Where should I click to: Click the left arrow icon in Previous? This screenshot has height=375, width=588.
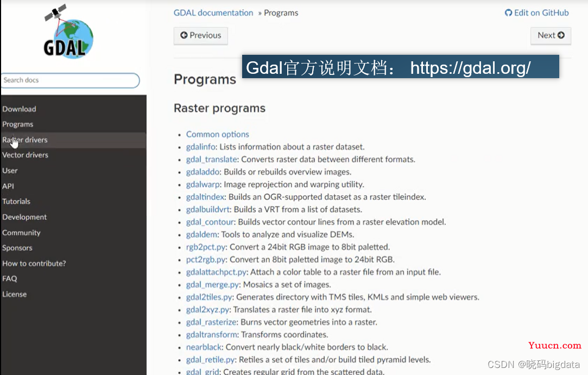coord(184,35)
